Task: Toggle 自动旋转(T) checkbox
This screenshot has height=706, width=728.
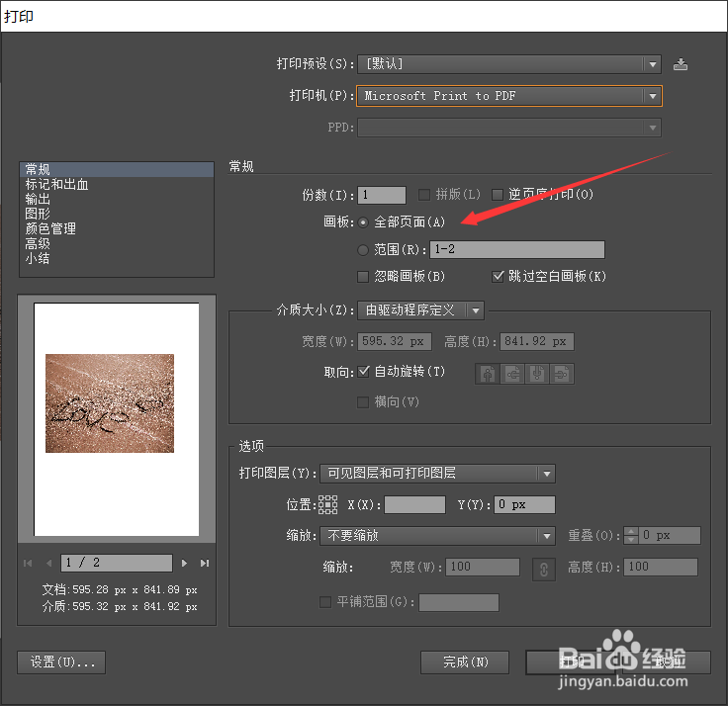Action: click(x=364, y=372)
